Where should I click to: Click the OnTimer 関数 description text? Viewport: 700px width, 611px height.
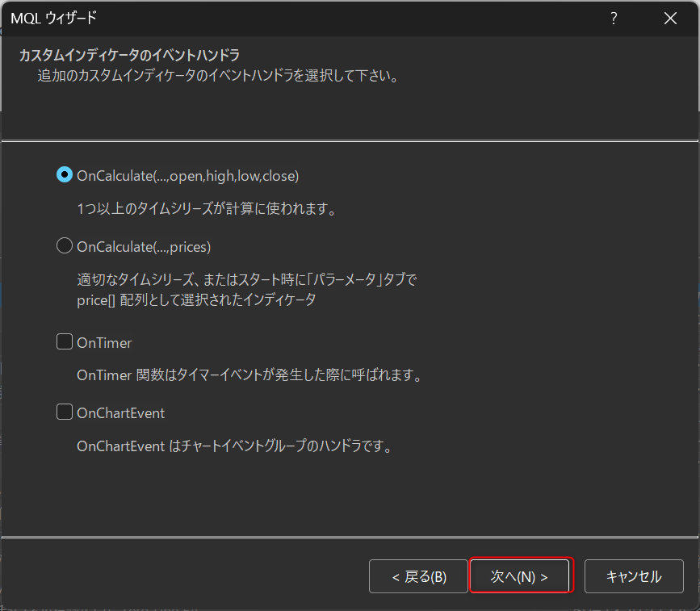[x=249, y=375]
